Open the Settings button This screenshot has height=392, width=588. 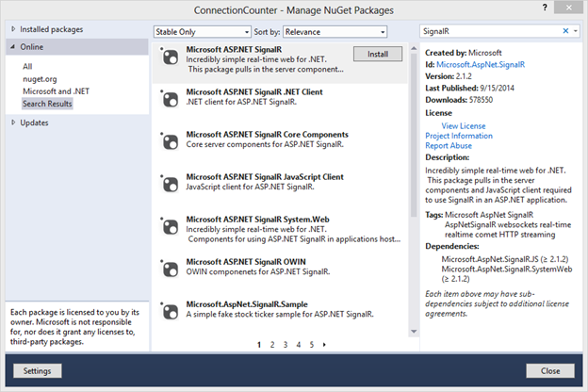coord(37,371)
